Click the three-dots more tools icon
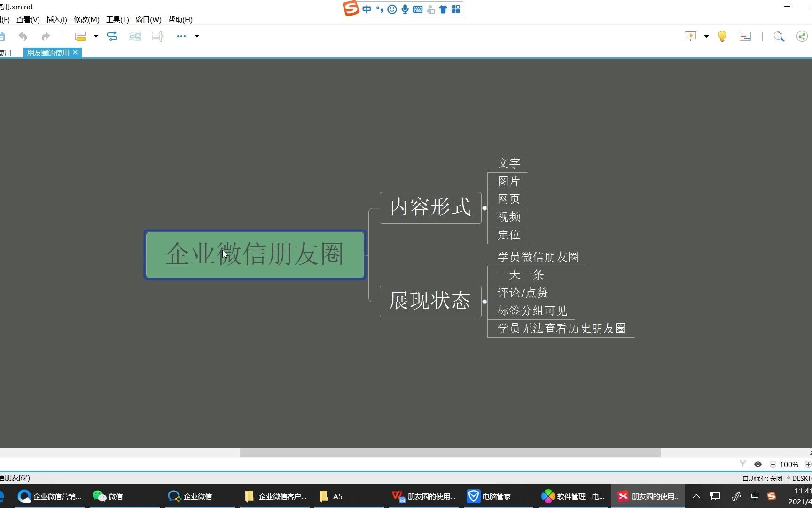812x508 pixels. (181, 36)
